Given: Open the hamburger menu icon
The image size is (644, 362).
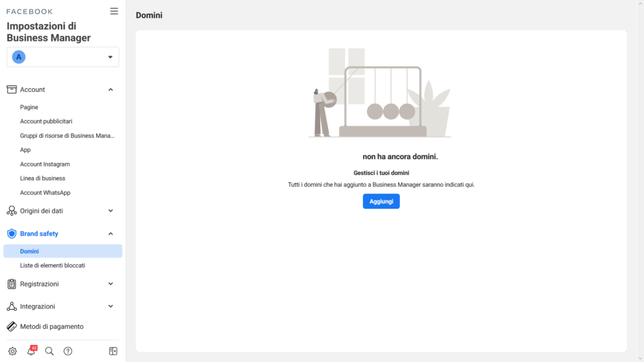Looking at the screenshot, I should (x=114, y=11).
